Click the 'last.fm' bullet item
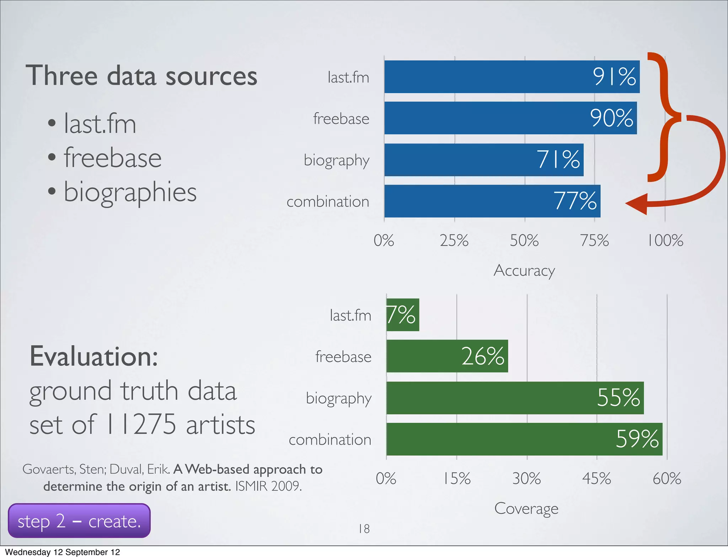The image size is (728, 560). click(x=92, y=123)
